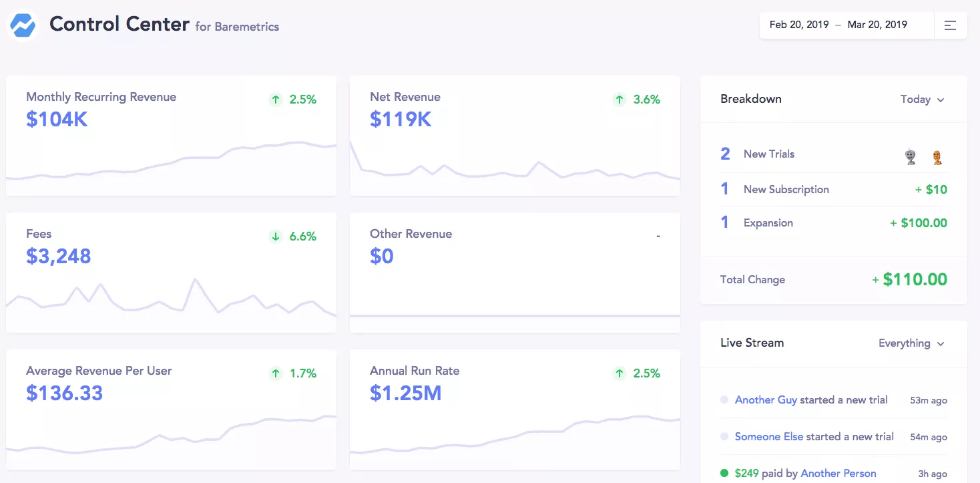Click the robot avatar in New Trials
This screenshot has height=483, width=980.
[911, 157]
